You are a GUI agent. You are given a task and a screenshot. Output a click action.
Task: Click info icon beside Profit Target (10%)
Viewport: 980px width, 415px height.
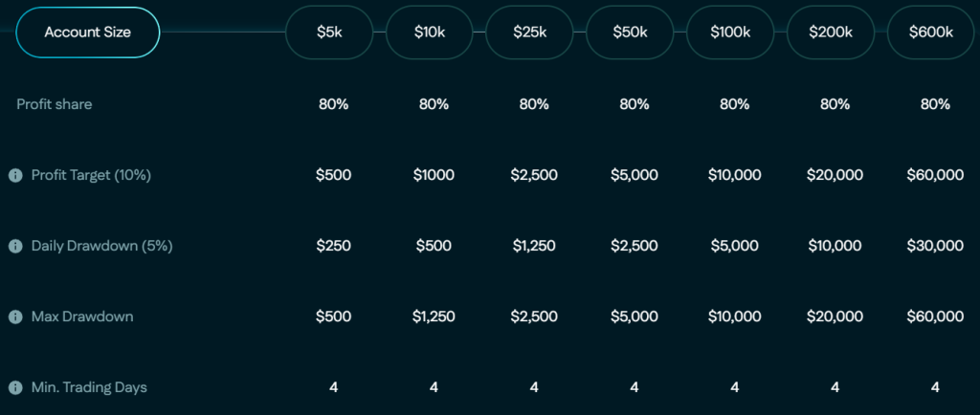coord(15,175)
